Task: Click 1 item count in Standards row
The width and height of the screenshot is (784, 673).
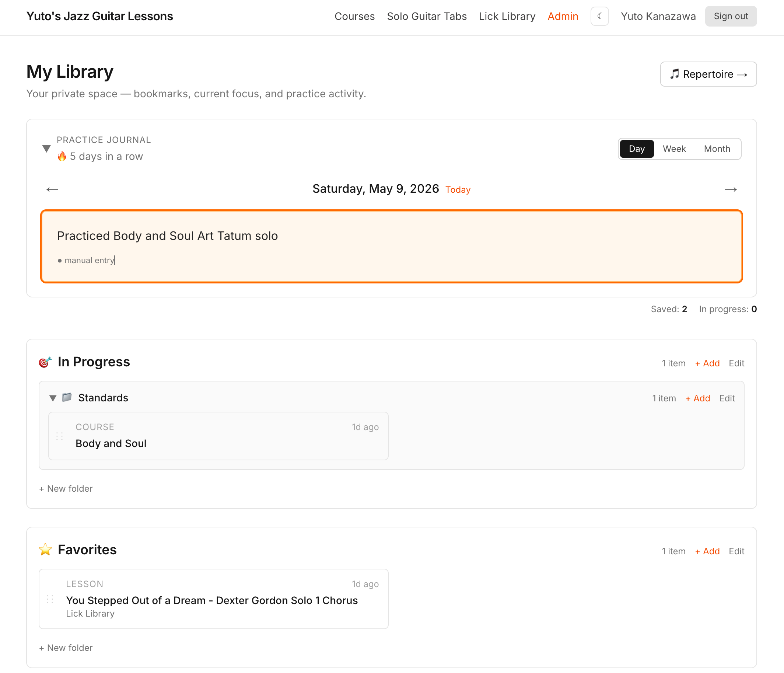Action: tap(664, 398)
